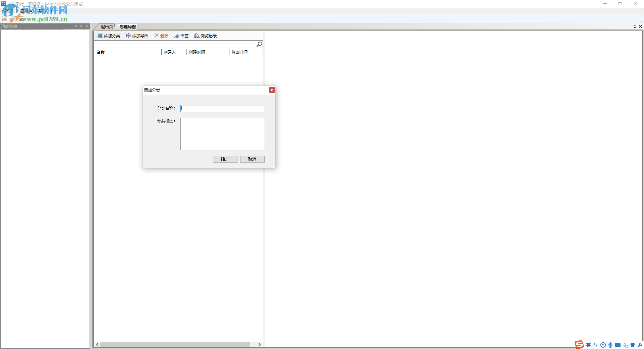The image size is (644, 349).
Task: Open the 应用(A) menu
Action: click(x=27, y=11)
